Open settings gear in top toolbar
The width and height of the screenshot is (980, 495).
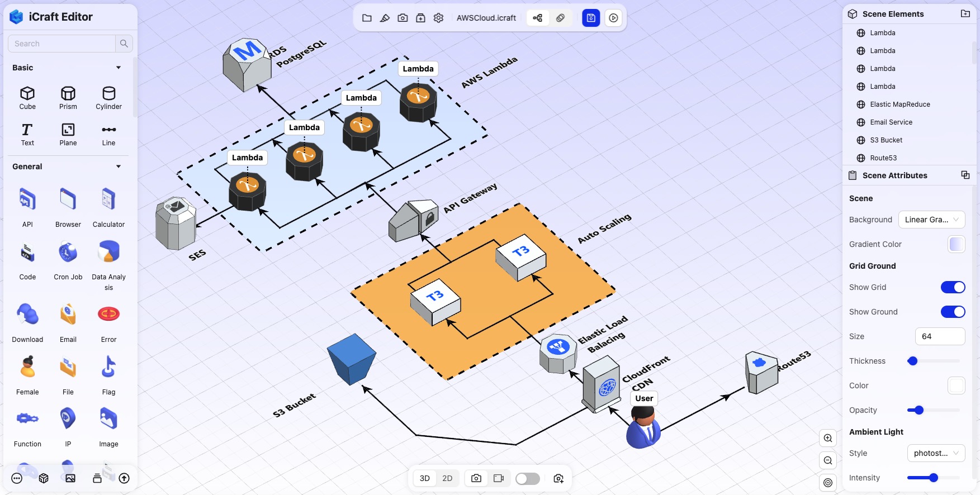(x=439, y=18)
